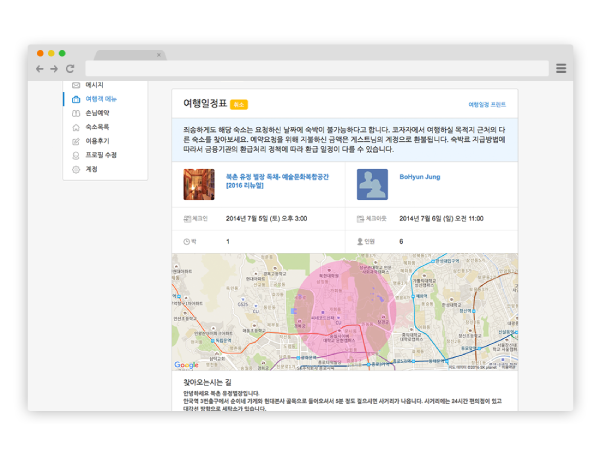Image resolution: width=600 pixels, height=450 pixels.
Task: Go forward with the browser forward arrow
Action: tap(54, 68)
